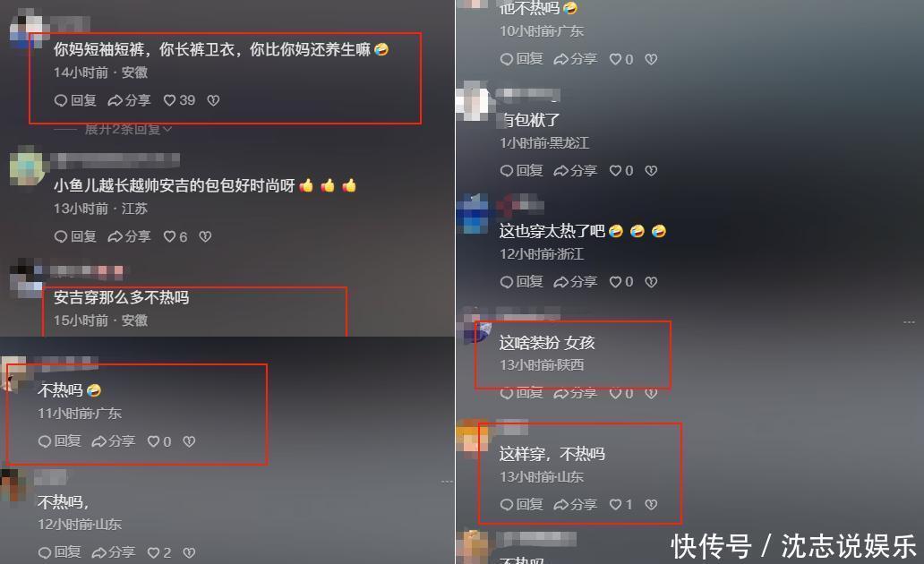Dislike the 小鱼儿越长越帅 comment

pos(205,236)
